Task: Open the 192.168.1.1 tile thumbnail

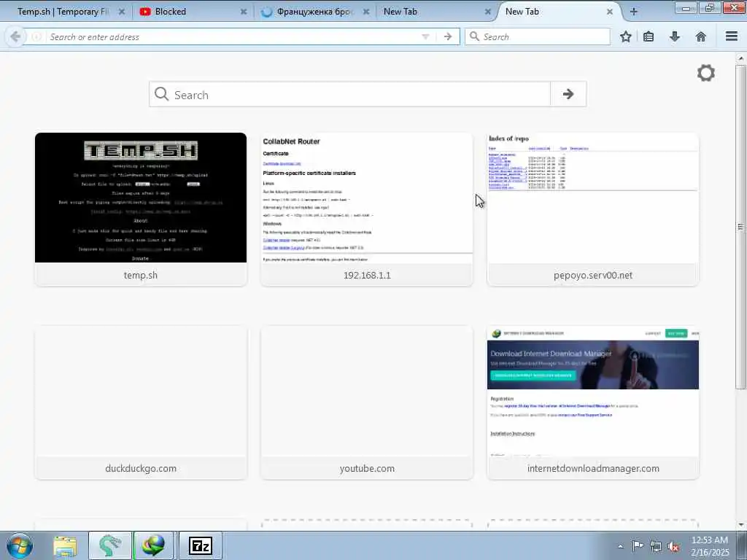Action: pos(367,198)
